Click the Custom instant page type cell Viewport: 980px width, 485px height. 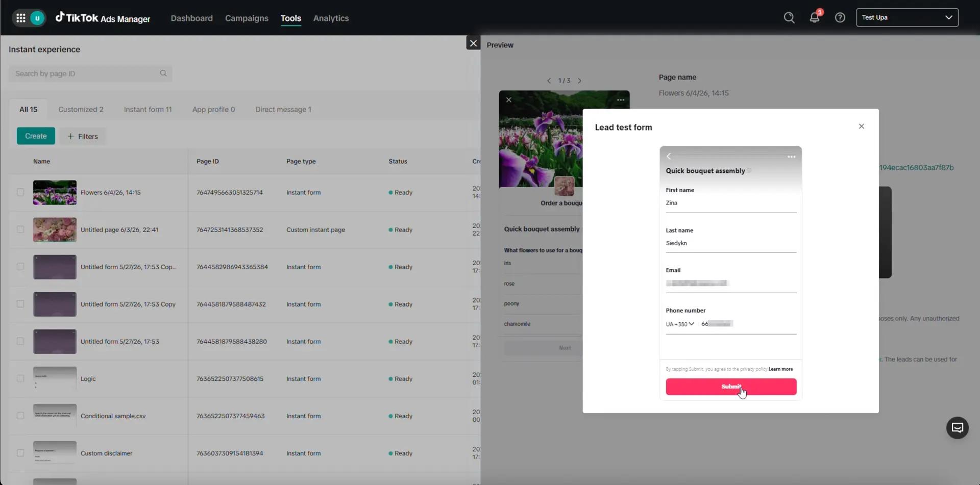tap(315, 229)
